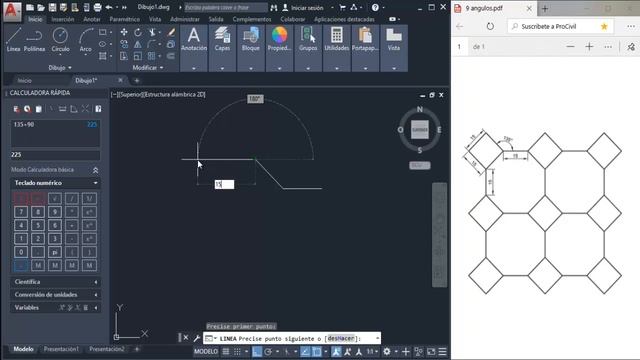The height and width of the screenshot is (360, 640).
Task: Click the ViewCube top face
Action: click(420, 130)
